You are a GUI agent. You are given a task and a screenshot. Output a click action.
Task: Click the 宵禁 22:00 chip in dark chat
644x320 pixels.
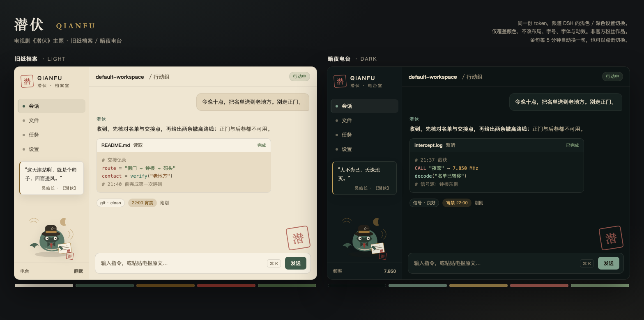[x=457, y=203]
